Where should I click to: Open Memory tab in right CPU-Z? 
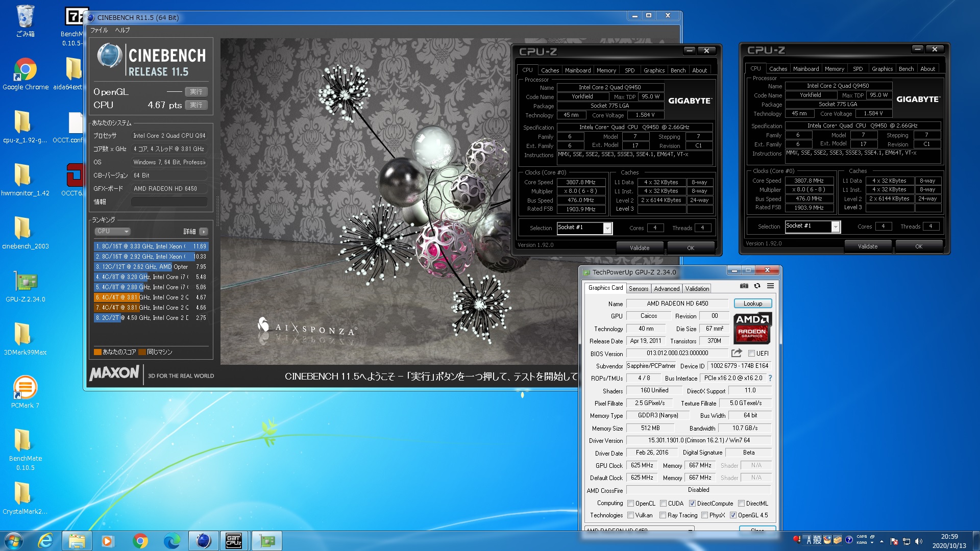pyautogui.click(x=834, y=69)
